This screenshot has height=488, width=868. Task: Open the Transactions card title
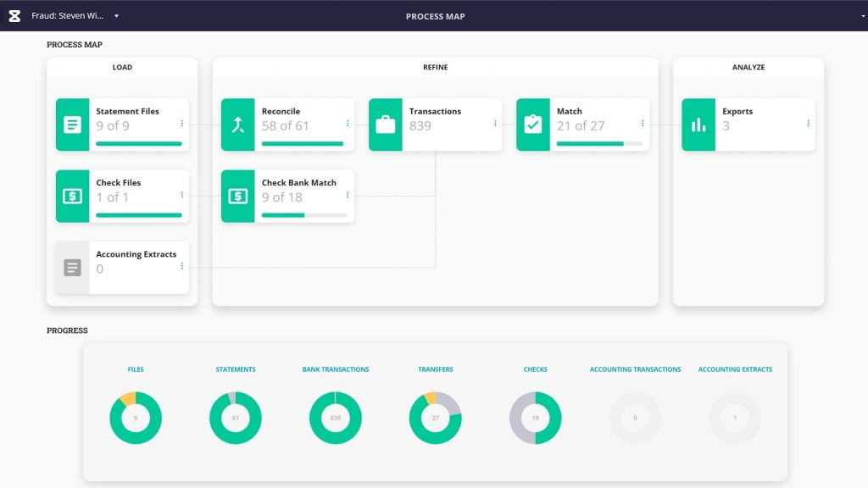435,111
